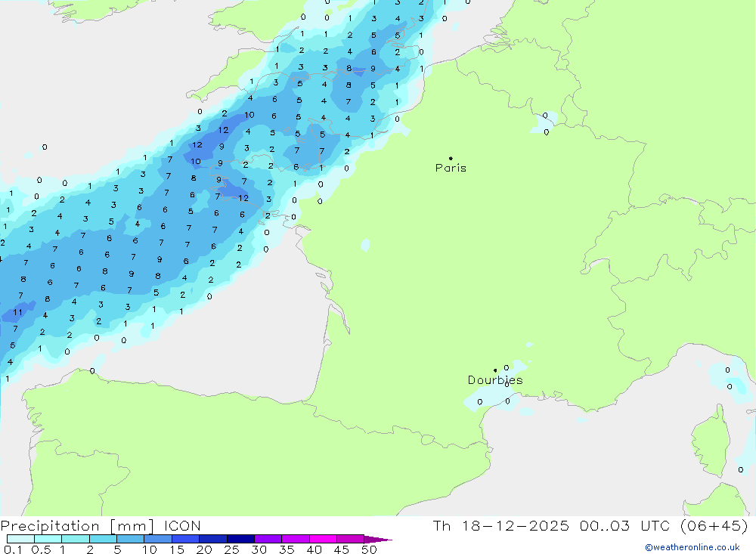This screenshot has width=756, height=554.
Task: Pick the legend swatch between 2 and 5
Action: click(x=103, y=539)
